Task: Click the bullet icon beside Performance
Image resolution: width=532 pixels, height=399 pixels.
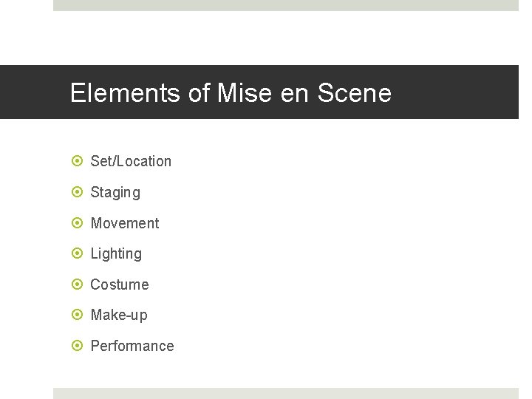Action: (x=77, y=346)
